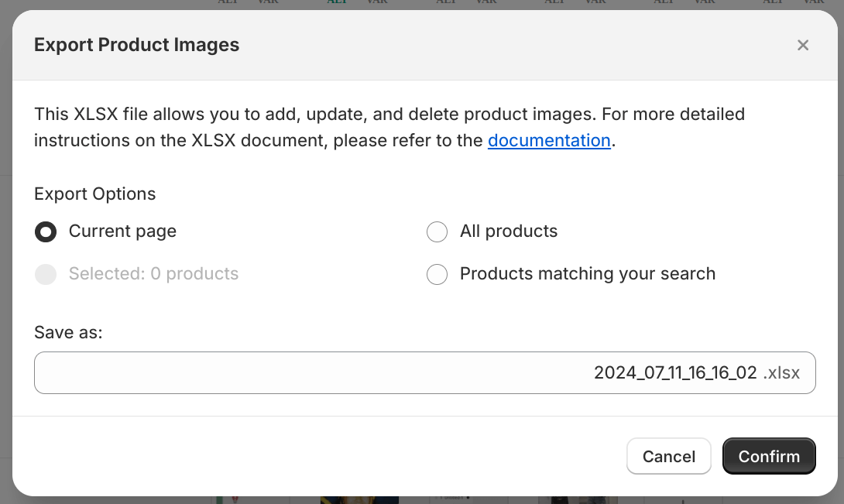Click the "Export Options" heading

(x=94, y=194)
